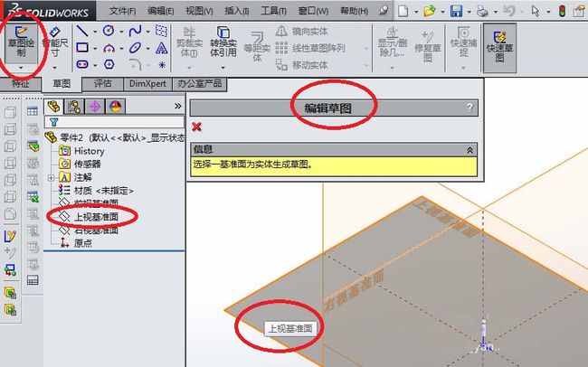
Task: Select 上视基准面 in the feature tree
Action: click(x=96, y=217)
